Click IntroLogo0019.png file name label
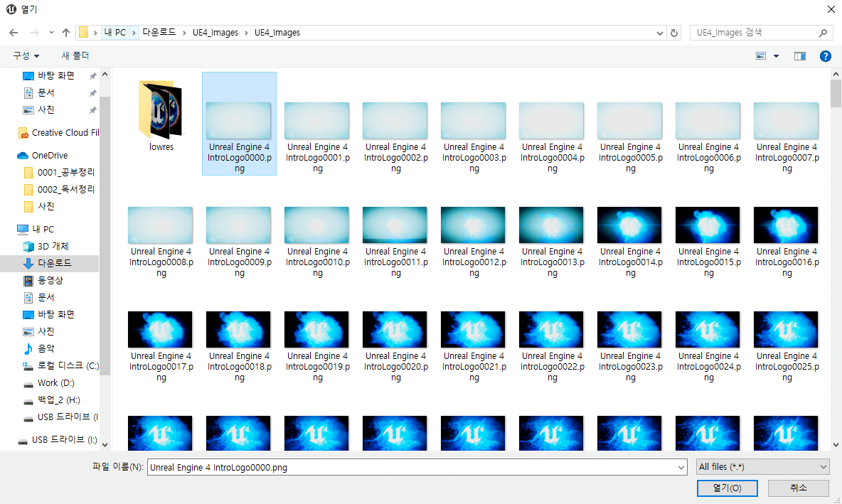Screen dimensions: 842x504 coord(317,367)
